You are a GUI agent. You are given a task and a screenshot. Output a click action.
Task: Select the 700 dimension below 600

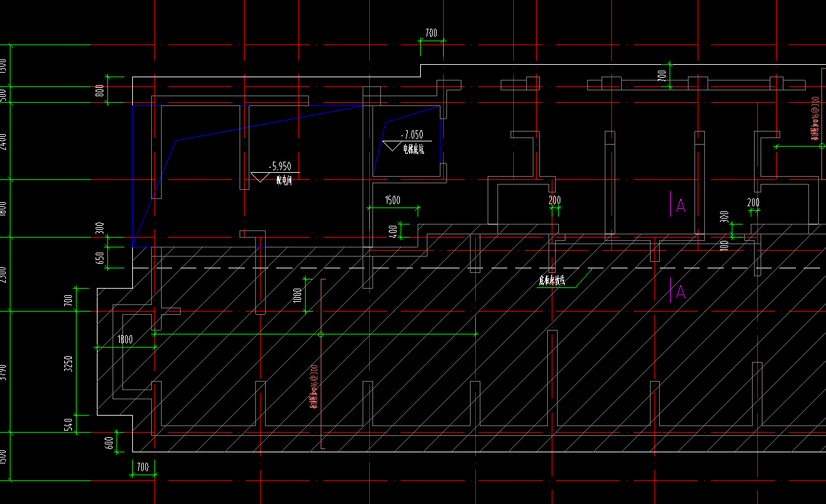click(142, 467)
